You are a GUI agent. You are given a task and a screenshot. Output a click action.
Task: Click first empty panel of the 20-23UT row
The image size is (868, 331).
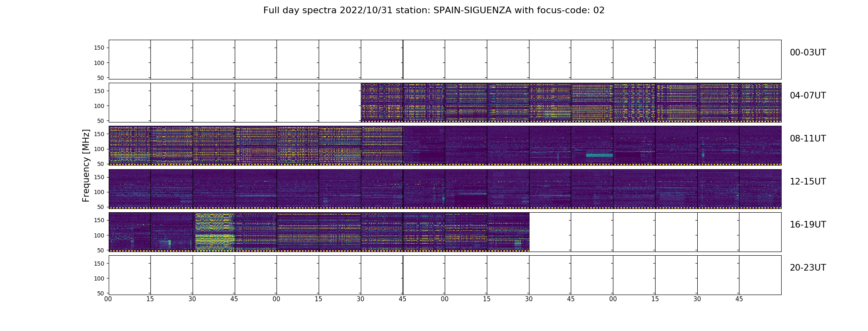(130, 275)
